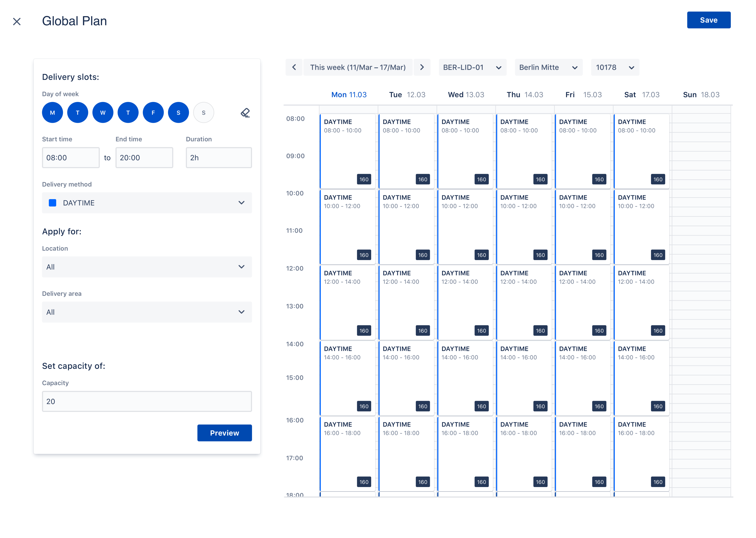Edit the Duration field
The height and width of the screenshot is (538, 756).
point(219,158)
